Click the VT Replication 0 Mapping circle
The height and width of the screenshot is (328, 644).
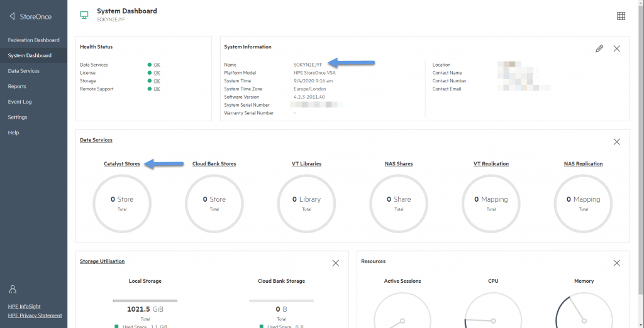click(x=491, y=203)
